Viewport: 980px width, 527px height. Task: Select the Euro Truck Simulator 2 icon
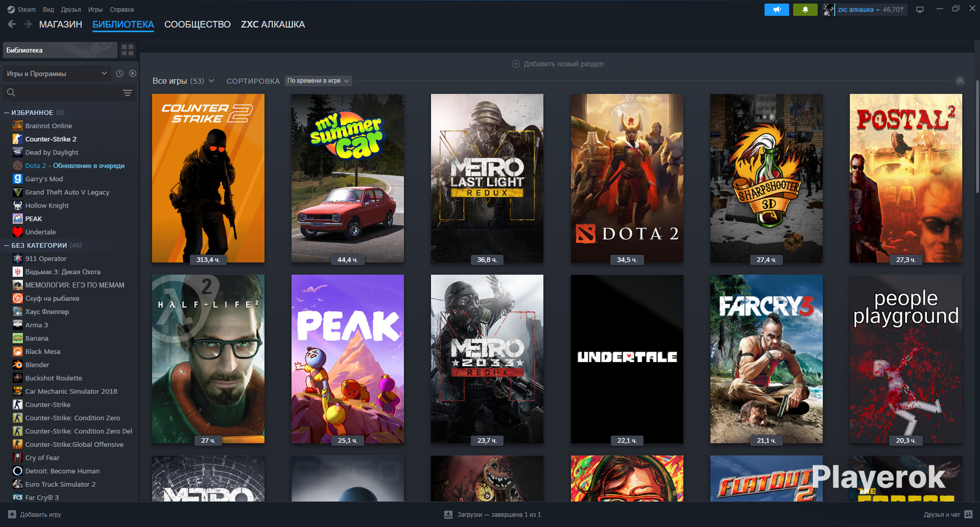point(17,484)
